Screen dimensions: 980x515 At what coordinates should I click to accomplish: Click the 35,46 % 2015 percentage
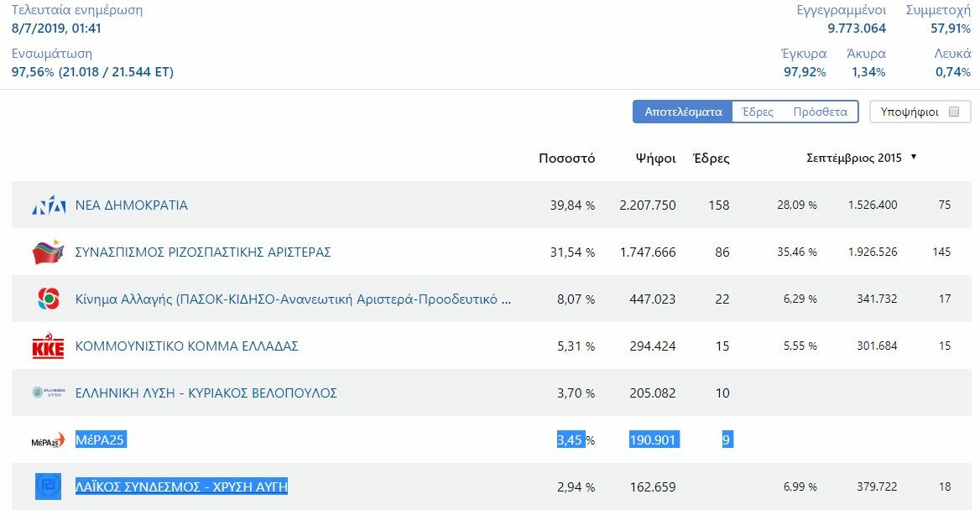pos(797,252)
